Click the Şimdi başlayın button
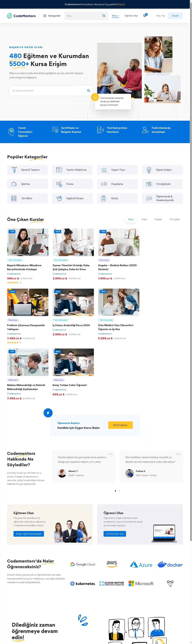This screenshot has width=192, height=644. pyautogui.click(x=120, y=425)
